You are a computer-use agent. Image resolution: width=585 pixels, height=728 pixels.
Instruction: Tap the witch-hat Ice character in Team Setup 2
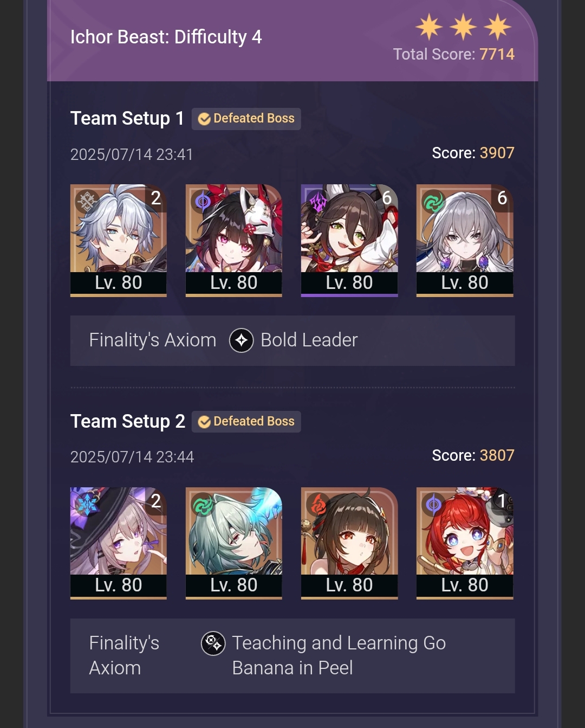119,543
